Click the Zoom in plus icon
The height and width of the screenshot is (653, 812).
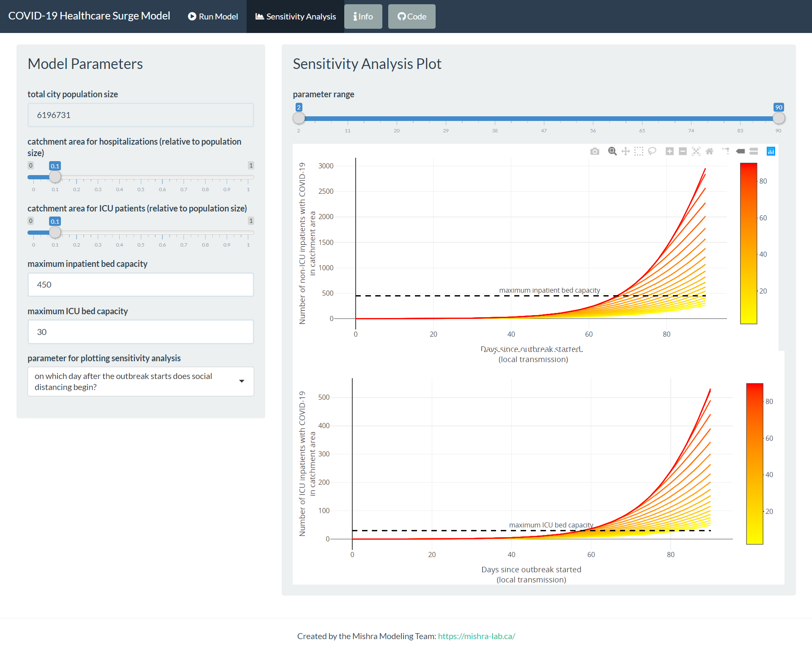point(669,151)
